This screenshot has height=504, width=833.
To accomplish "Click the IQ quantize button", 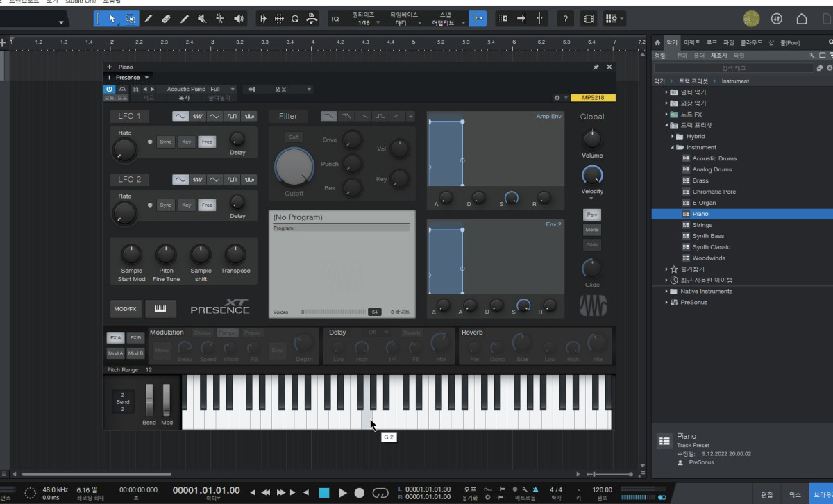I will [335, 19].
